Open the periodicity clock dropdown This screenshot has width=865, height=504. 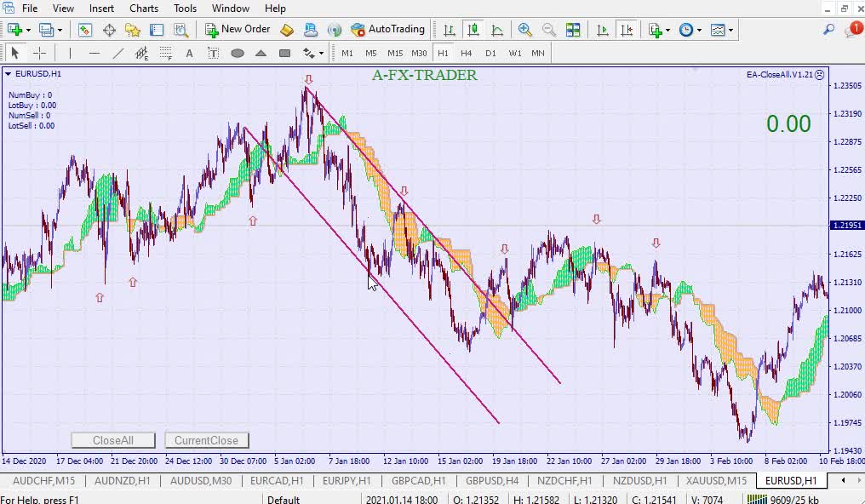(699, 30)
